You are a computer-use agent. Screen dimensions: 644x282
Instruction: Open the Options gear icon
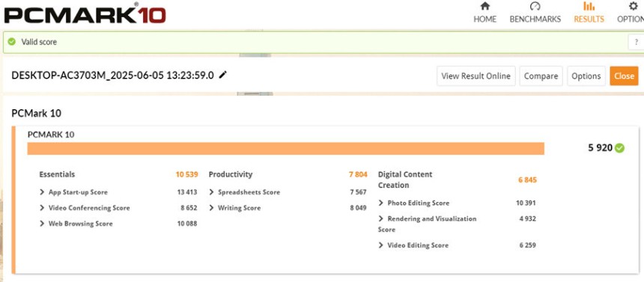[x=634, y=6]
